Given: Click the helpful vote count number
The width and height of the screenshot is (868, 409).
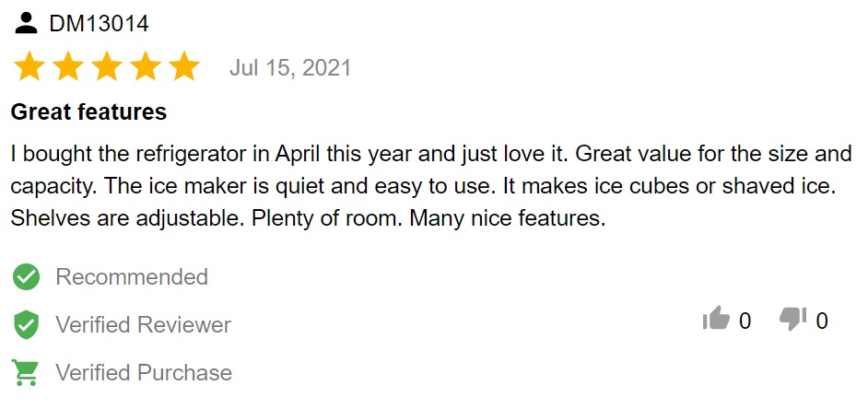Looking at the screenshot, I should (745, 321).
